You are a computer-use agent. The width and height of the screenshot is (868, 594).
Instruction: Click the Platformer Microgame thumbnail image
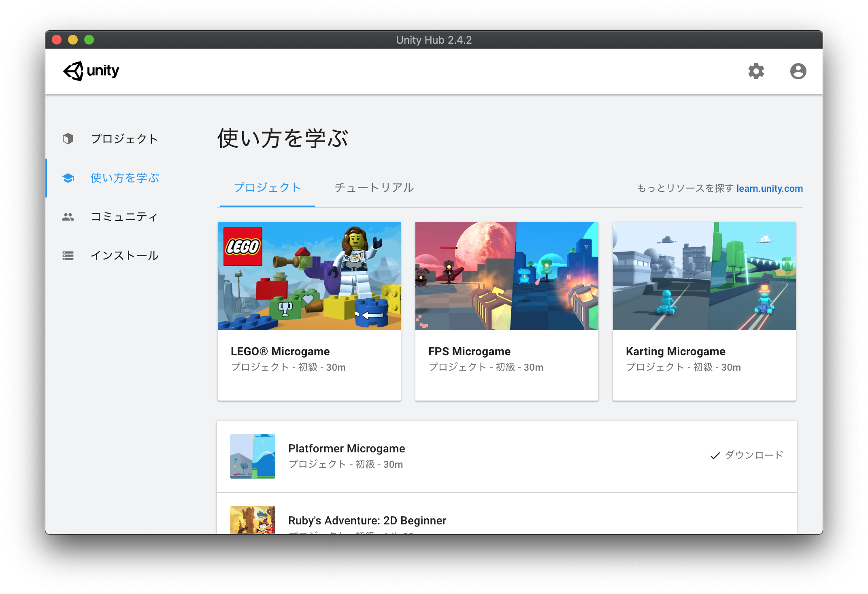click(252, 456)
